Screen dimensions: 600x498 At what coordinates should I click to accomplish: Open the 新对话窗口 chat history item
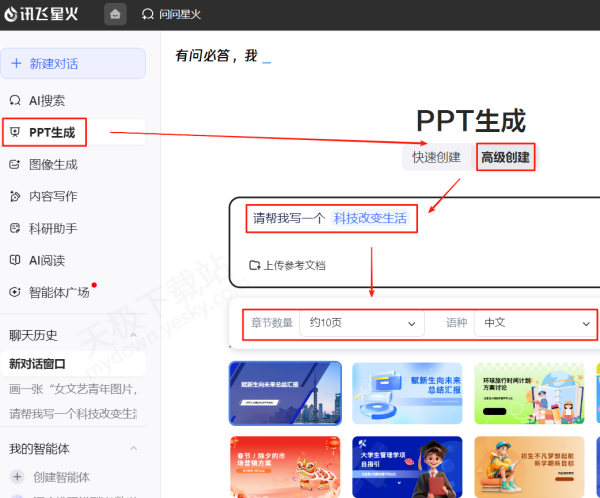pos(73,364)
